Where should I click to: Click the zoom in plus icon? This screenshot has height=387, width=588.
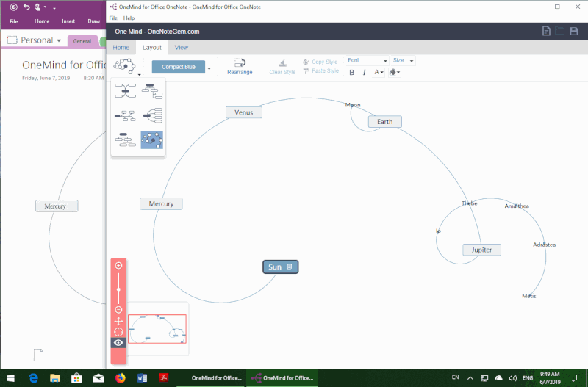tap(118, 266)
